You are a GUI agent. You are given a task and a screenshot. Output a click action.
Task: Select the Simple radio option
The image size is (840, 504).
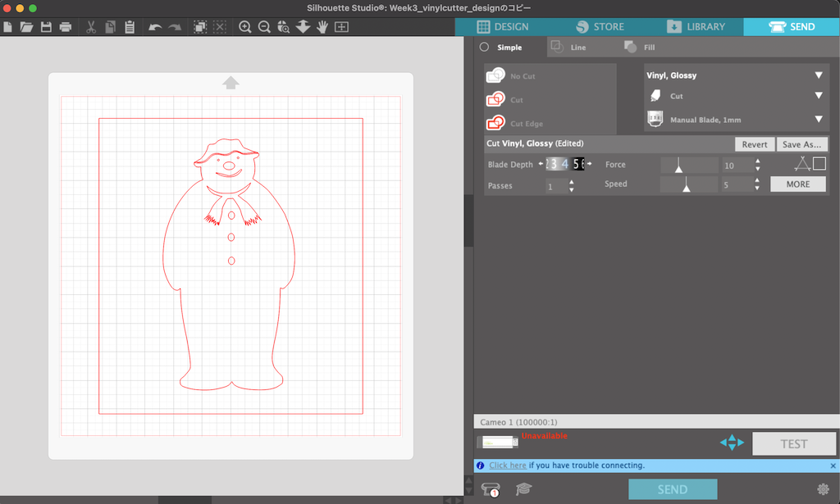click(484, 47)
